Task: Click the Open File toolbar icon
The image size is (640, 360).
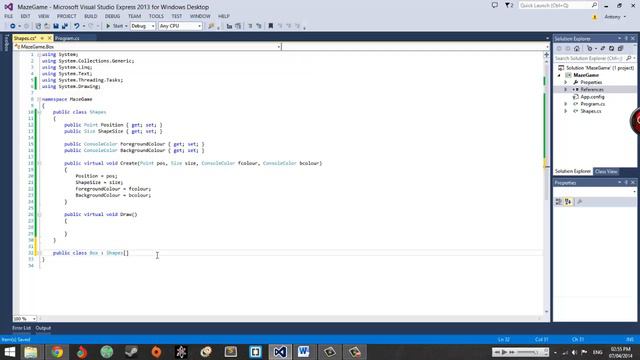Action: coord(47,26)
